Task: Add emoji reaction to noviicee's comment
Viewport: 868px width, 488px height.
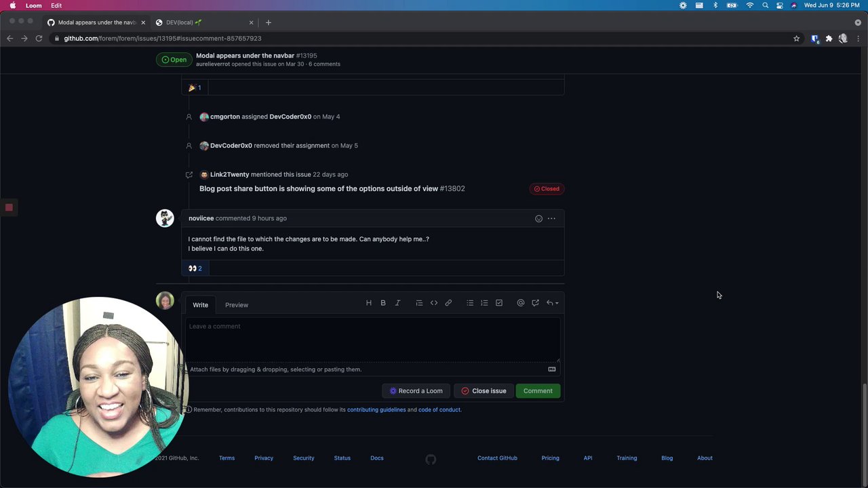Action: pyautogui.click(x=538, y=218)
